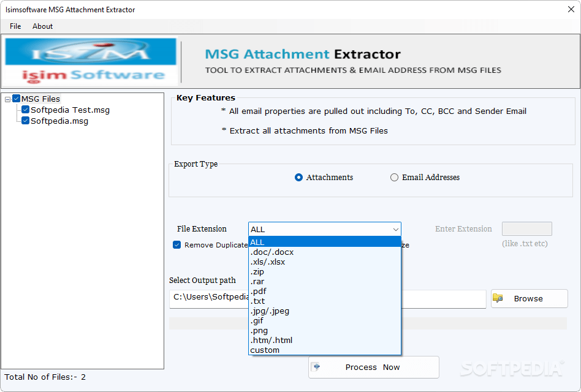The image size is (581, 392).
Task: Select .htm/.html extension option
Action: tap(325, 340)
